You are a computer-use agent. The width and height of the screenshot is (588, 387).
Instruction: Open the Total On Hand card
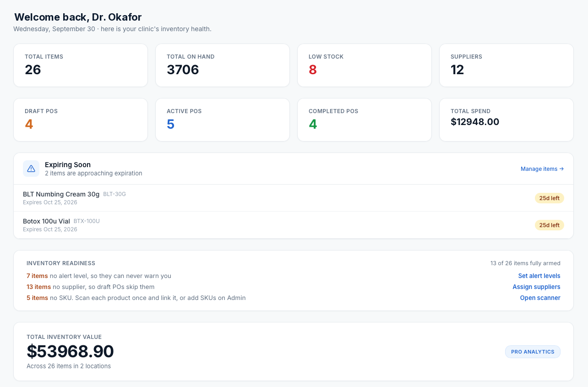[x=223, y=65]
